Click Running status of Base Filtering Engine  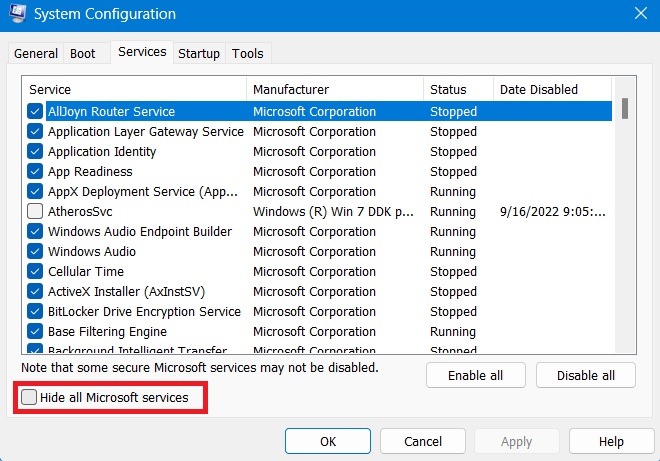coord(453,332)
